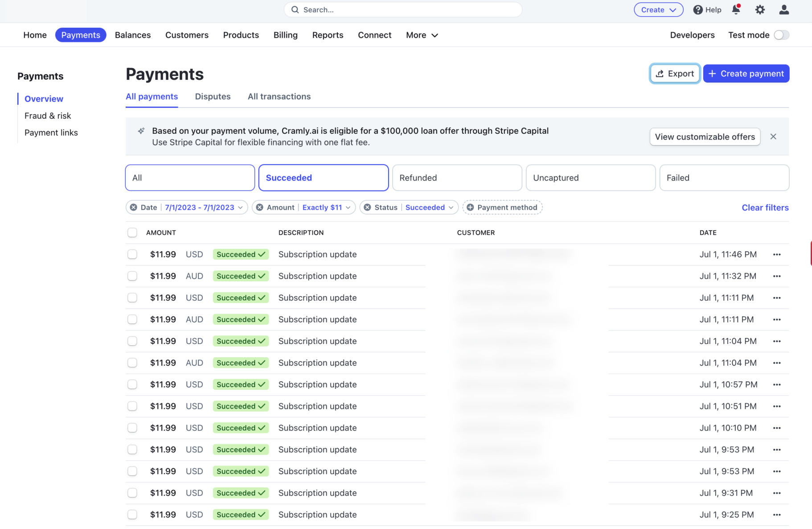Open the Status Succeeded filter dropdown
This screenshot has height=529, width=812.
pos(430,207)
